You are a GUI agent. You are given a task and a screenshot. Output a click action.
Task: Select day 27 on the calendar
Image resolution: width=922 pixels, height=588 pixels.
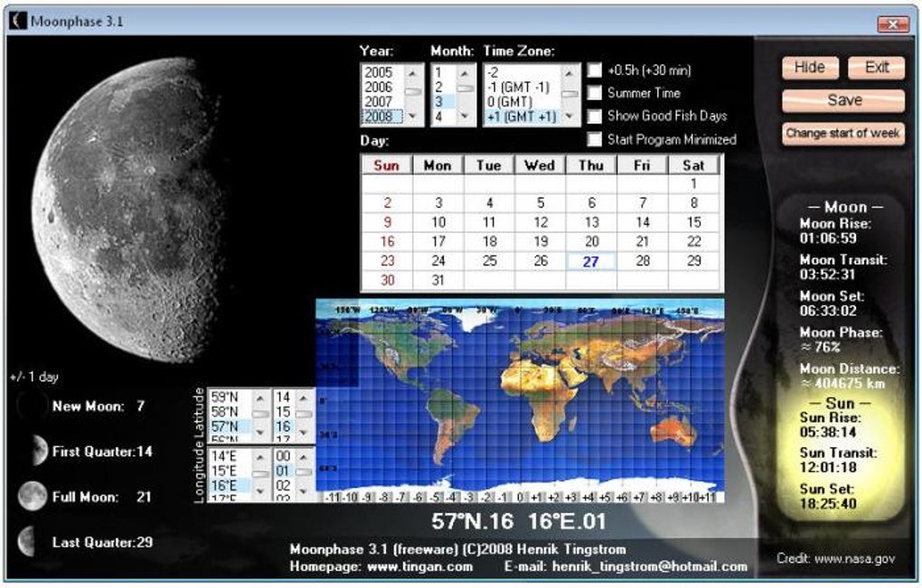tap(589, 261)
